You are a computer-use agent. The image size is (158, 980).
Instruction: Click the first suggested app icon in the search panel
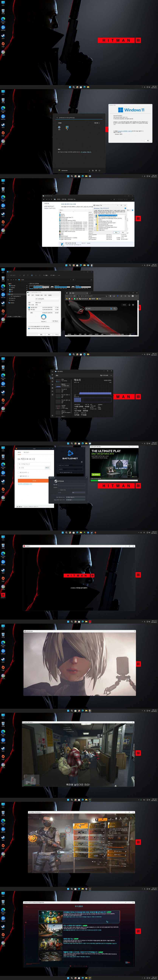click(59, 127)
